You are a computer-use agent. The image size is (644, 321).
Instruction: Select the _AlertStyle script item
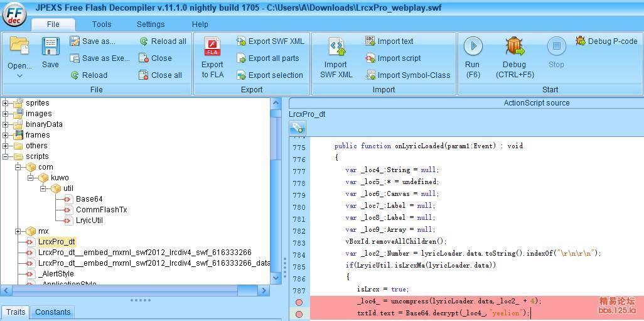tap(56, 274)
